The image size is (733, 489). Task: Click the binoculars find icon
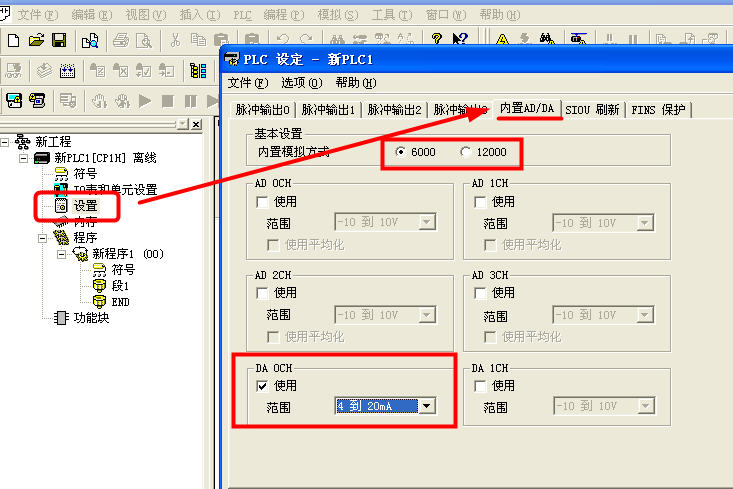point(547,40)
